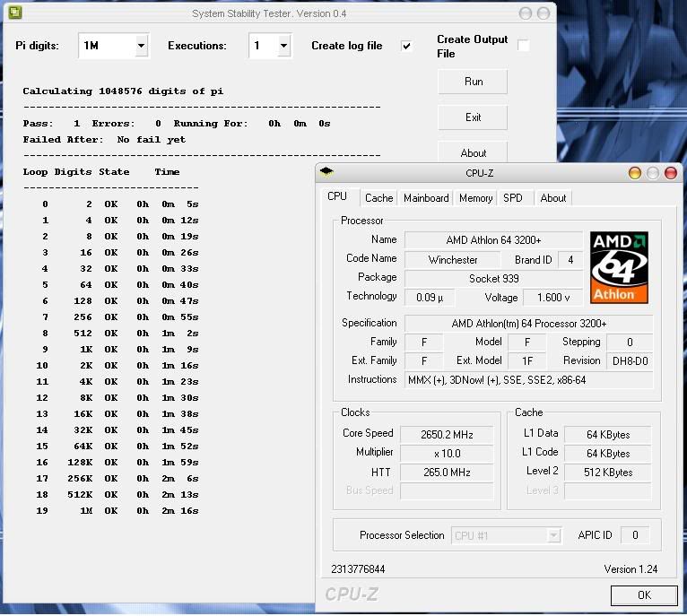Click the Brand ID value 4

click(570, 260)
